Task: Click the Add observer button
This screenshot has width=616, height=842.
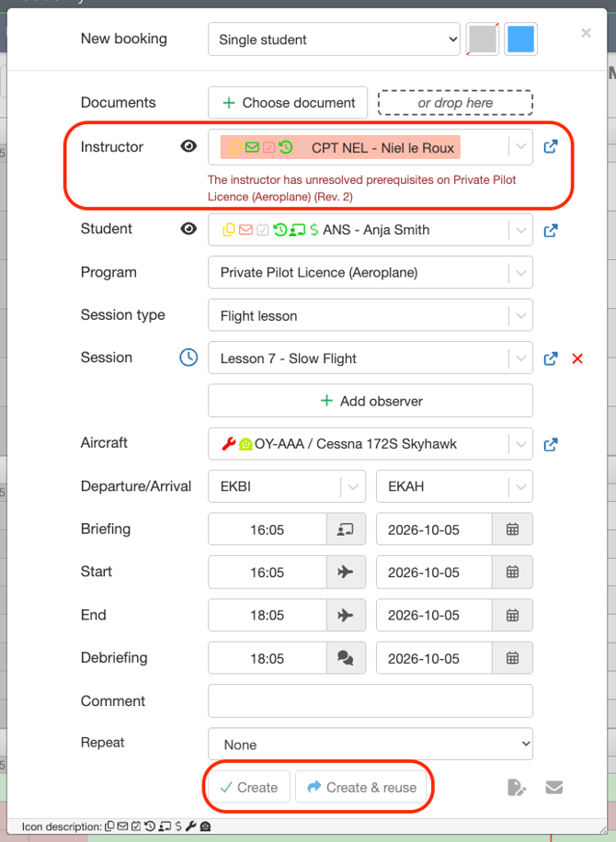Action: pyautogui.click(x=371, y=401)
